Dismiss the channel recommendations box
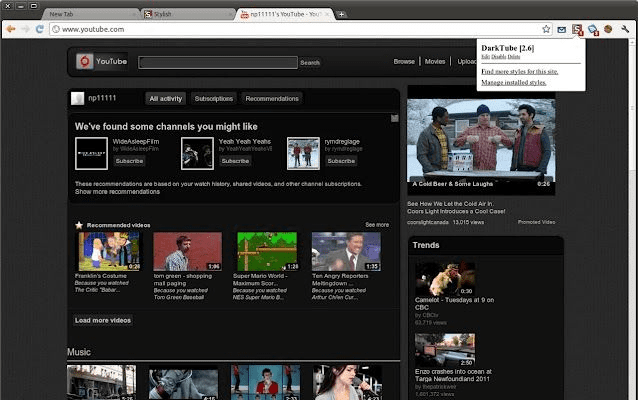Screen dimensions: 638x400 click(x=394, y=118)
